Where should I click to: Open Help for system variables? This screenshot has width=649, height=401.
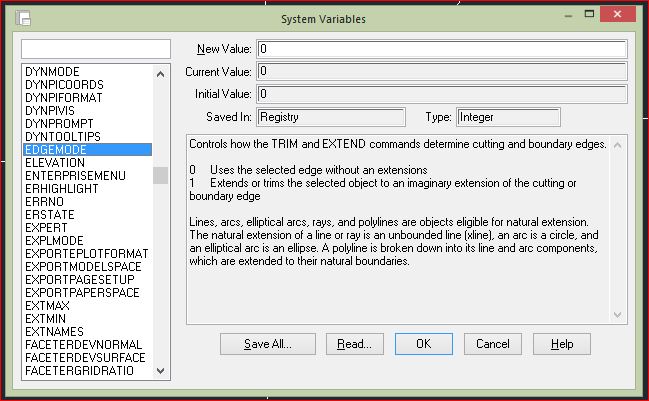click(562, 344)
